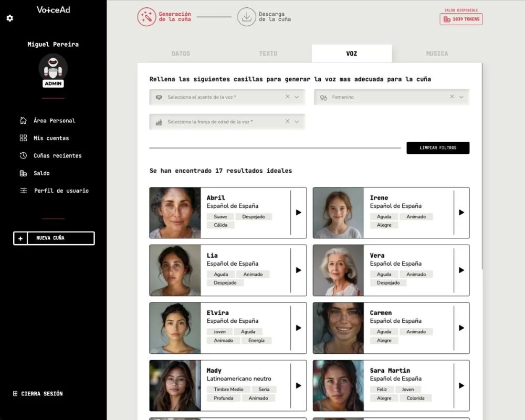
Task: Log out with Cierra Sesión
Action: pyautogui.click(x=38, y=394)
